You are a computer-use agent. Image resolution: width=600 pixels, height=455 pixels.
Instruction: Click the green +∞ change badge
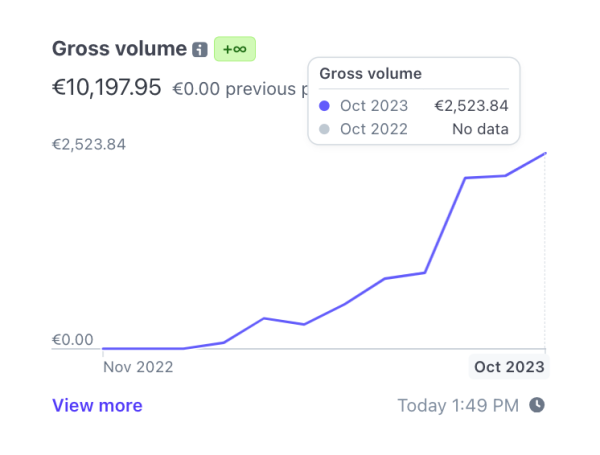(236, 49)
